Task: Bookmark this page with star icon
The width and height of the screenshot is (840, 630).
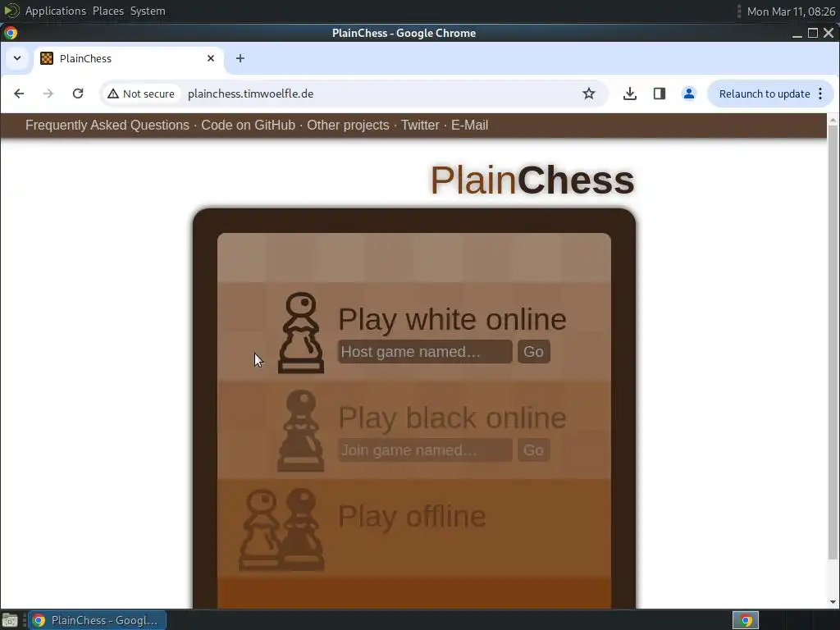Action: (x=589, y=94)
